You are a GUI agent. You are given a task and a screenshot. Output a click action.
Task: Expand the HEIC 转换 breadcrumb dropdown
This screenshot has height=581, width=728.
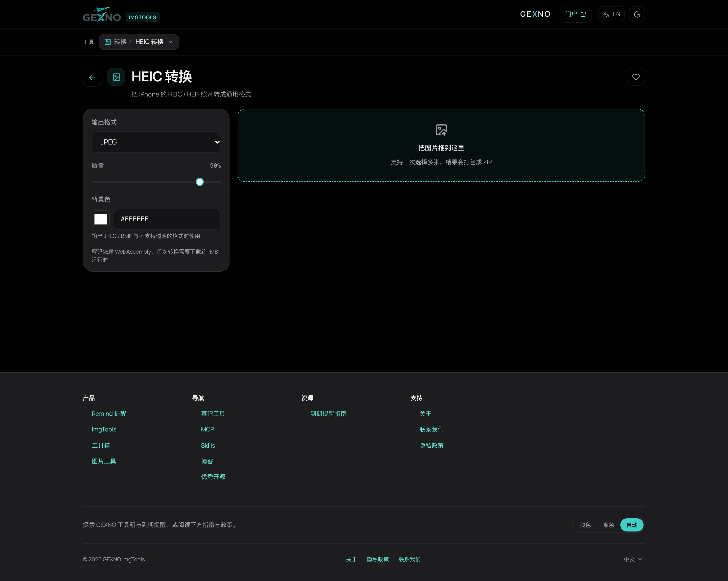pyautogui.click(x=139, y=42)
